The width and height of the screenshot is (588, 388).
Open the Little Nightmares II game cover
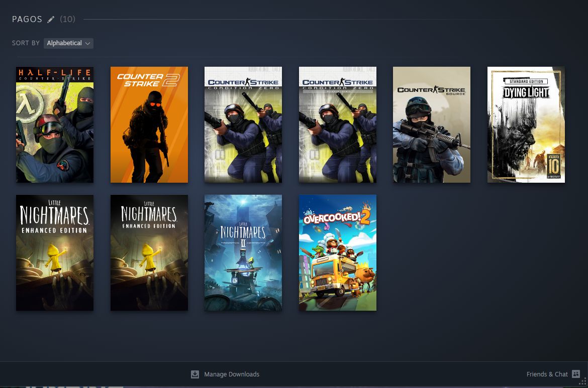coord(243,252)
